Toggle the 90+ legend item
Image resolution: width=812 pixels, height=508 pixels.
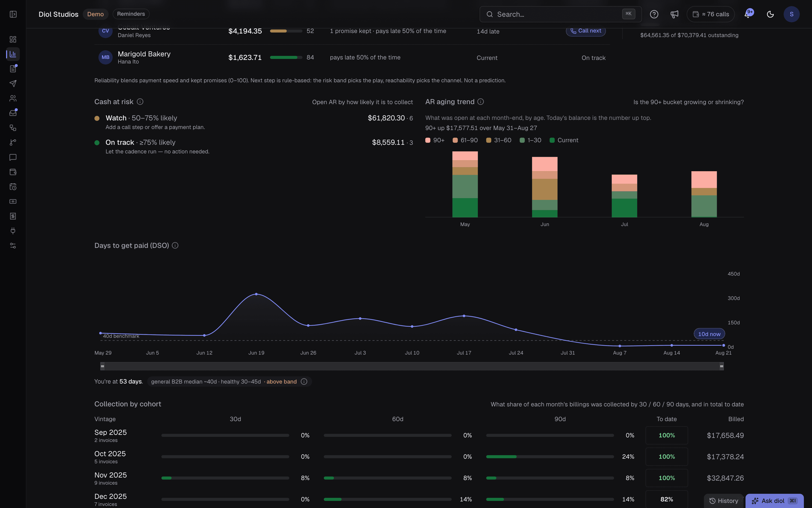click(435, 140)
